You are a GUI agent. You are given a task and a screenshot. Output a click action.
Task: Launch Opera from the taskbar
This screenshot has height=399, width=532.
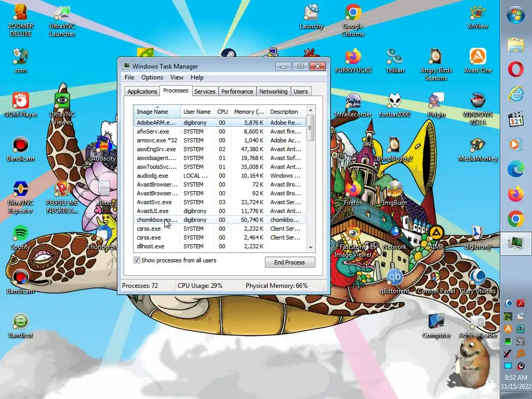[x=516, y=69]
